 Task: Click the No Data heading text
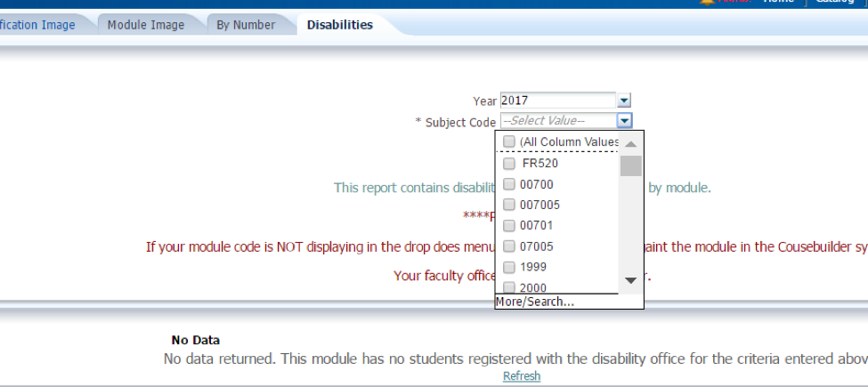click(x=195, y=340)
